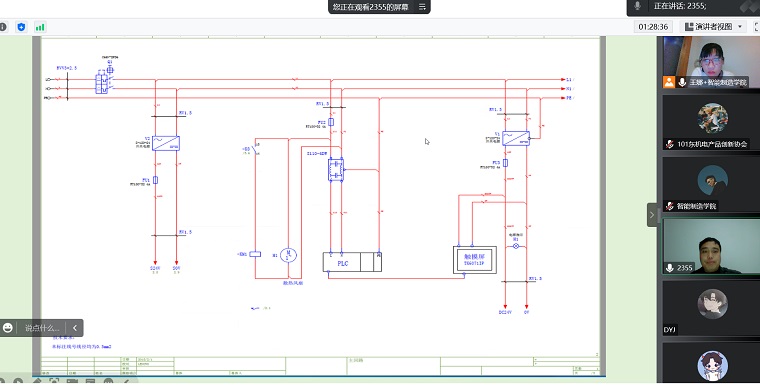Click the microphone icon on the 2355 tile
Viewport: 760px width, 386px height.
670,268
